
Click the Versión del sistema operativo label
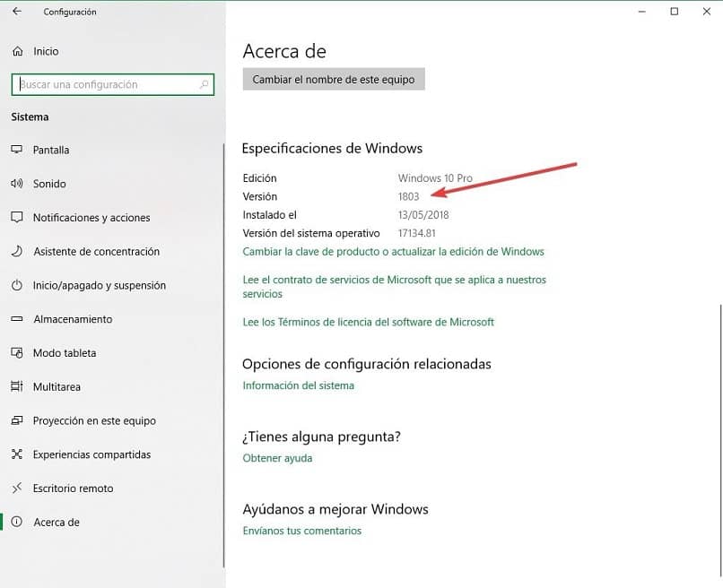click(x=311, y=233)
